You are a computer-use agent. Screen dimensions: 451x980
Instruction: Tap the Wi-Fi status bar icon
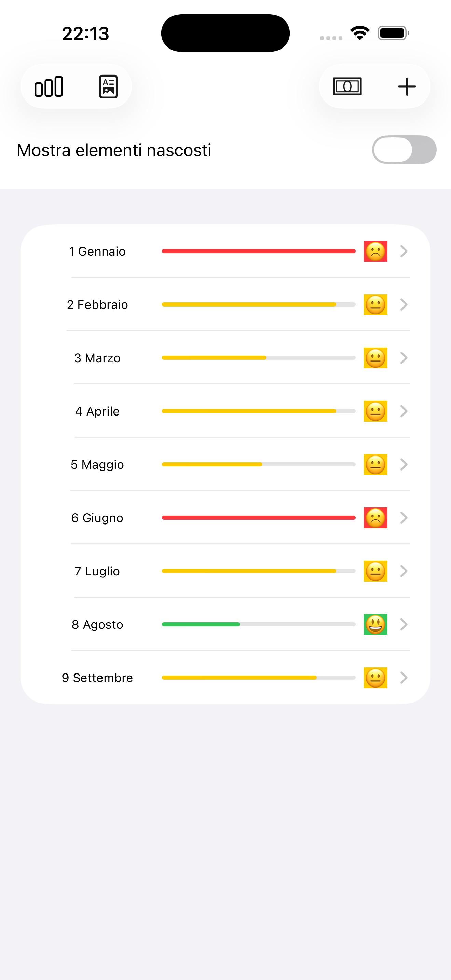click(x=360, y=33)
